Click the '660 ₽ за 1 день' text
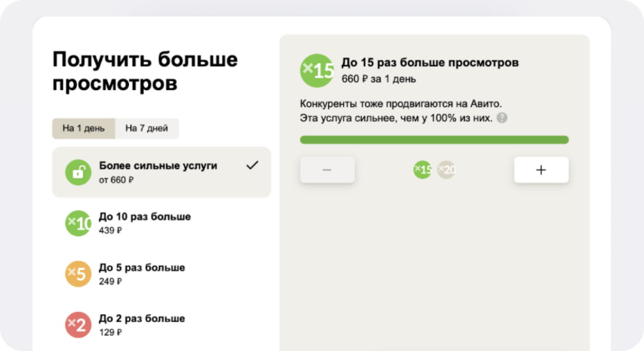This screenshot has height=351, width=644. point(379,79)
